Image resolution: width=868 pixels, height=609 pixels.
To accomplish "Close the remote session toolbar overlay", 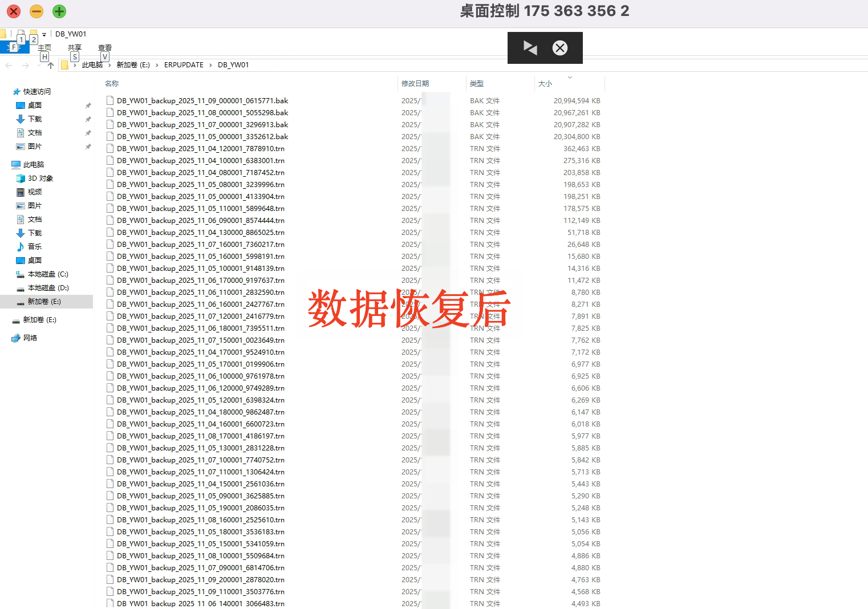I will click(x=560, y=48).
